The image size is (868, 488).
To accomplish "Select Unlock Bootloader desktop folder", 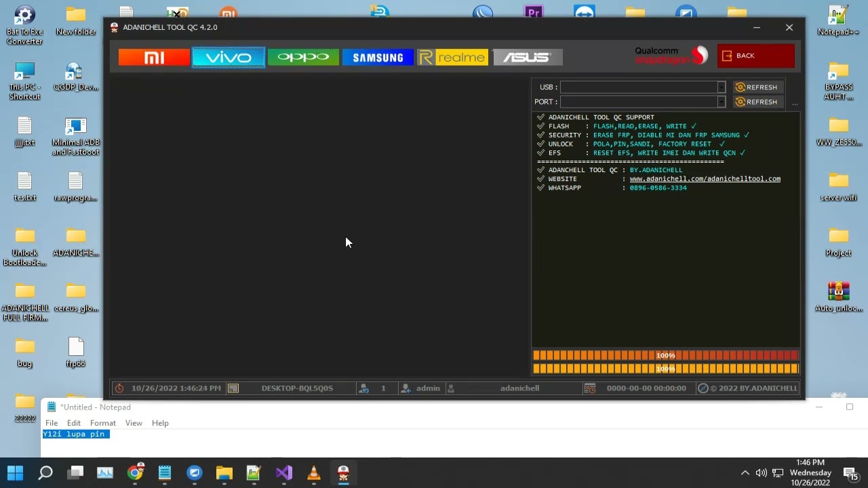I will pos(24,247).
